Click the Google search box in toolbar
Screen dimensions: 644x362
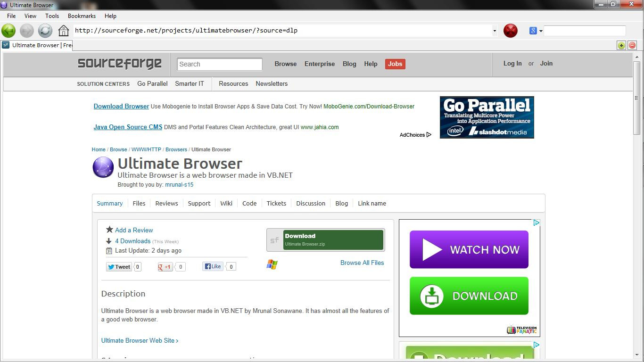(585, 31)
